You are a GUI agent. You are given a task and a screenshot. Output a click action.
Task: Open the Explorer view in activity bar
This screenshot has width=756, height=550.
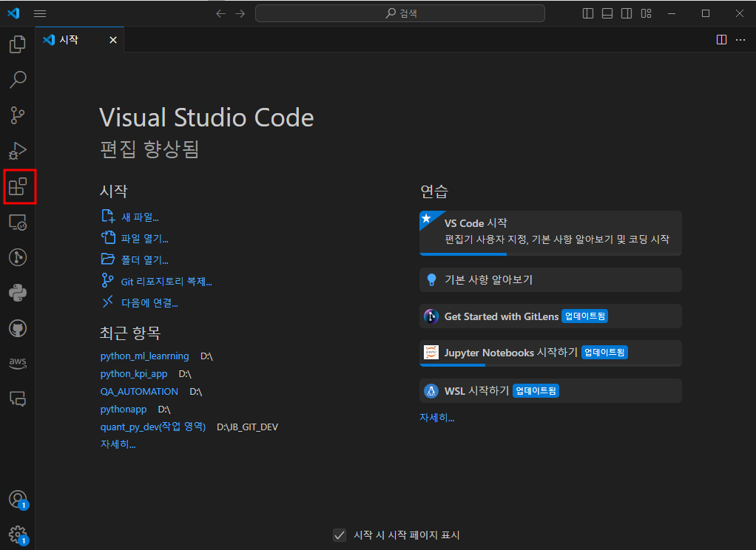[x=17, y=44]
